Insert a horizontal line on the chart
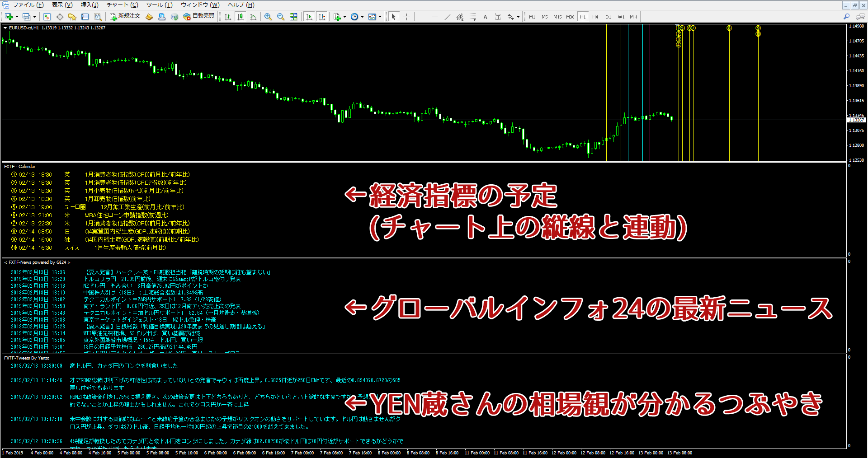This screenshot has width=868, height=458. [435, 17]
